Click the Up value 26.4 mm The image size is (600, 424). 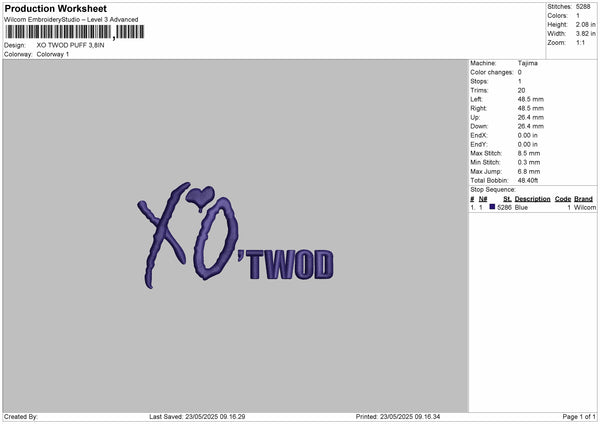tap(531, 117)
